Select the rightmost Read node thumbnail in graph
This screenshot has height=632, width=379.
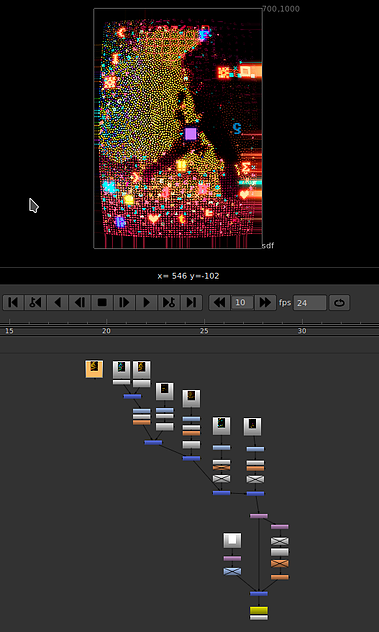(x=252, y=426)
